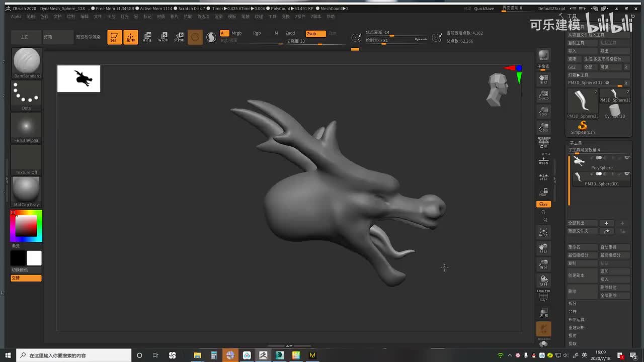Select the Zoom2D navigation icon

[x=543, y=95]
